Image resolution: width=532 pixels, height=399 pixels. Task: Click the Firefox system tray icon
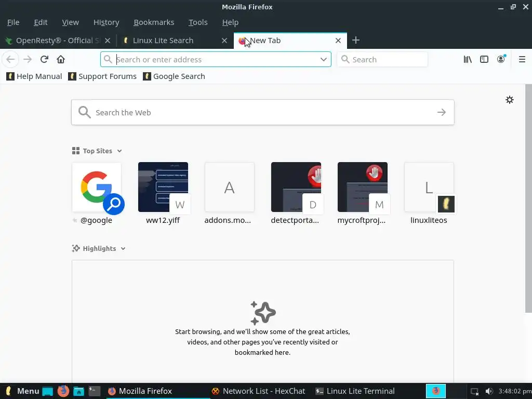click(x=436, y=391)
